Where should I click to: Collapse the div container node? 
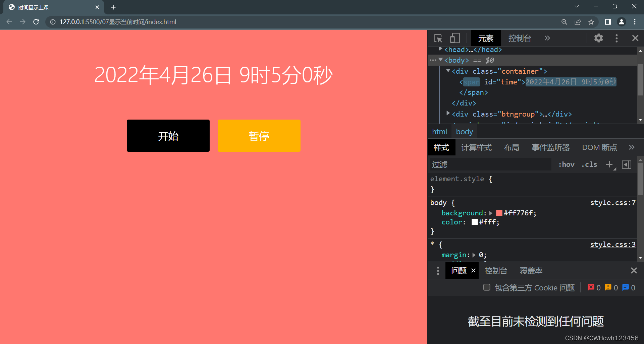[x=448, y=71]
